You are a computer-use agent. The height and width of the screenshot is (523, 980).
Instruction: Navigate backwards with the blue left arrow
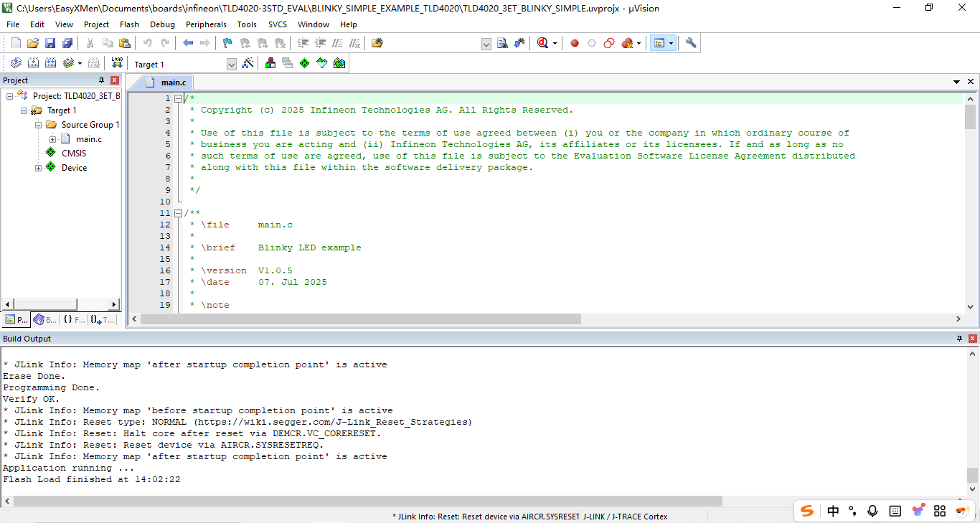click(x=188, y=43)
